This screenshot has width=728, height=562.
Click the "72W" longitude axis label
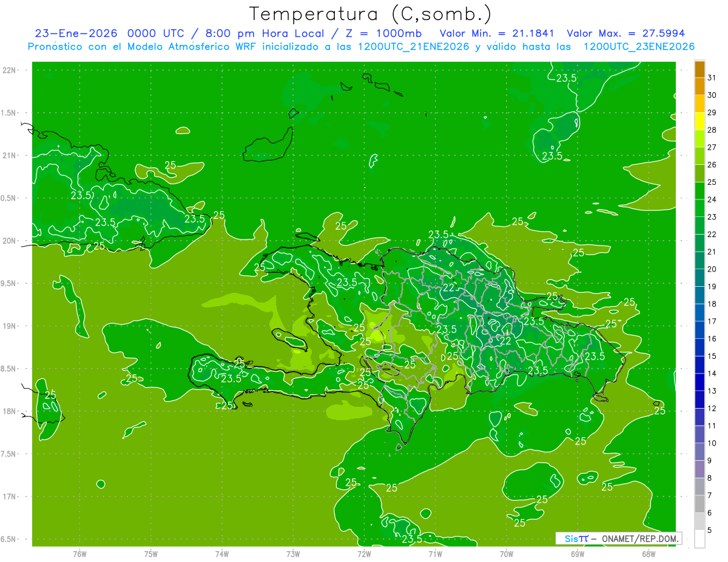364,554
